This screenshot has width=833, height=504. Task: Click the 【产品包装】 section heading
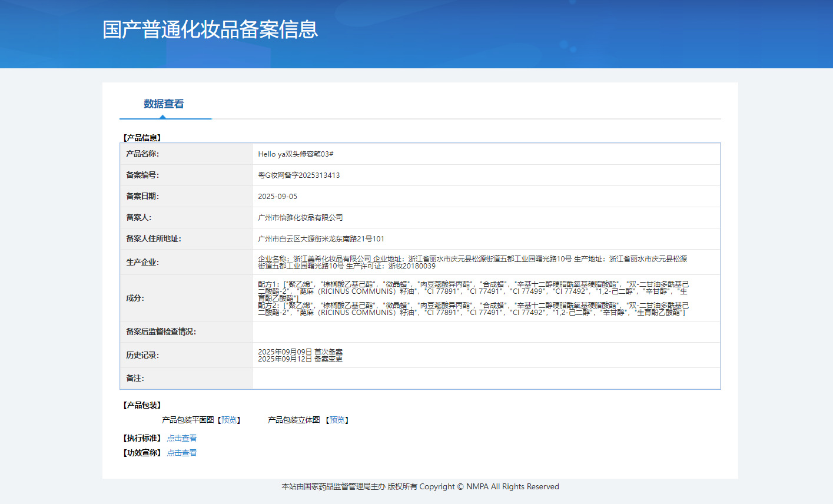142,405
